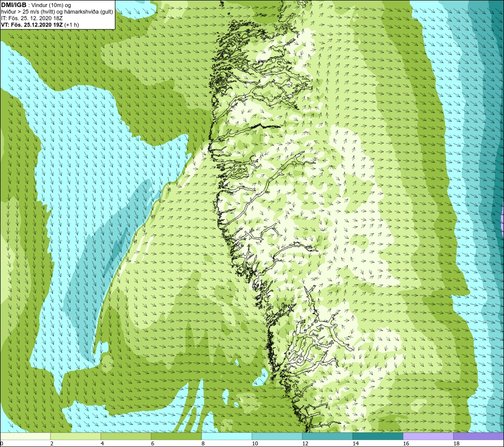Click the 14–16 m/s dark teal legend swatch
The image size is (504, 447).
[x=377, y=436]
